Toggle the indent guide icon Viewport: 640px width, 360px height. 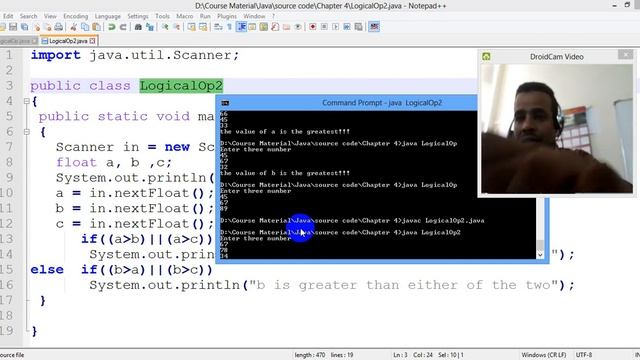242,27
